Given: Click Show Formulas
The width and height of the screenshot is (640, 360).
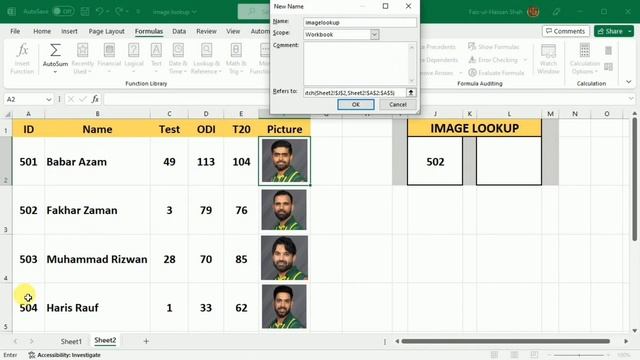Looking at the screenshot, I should pyautogui.click(x=493, y=47).
